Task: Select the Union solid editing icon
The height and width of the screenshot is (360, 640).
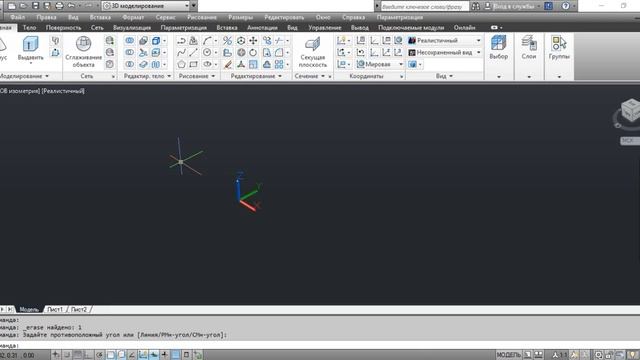Action: (x=129, y=41)
